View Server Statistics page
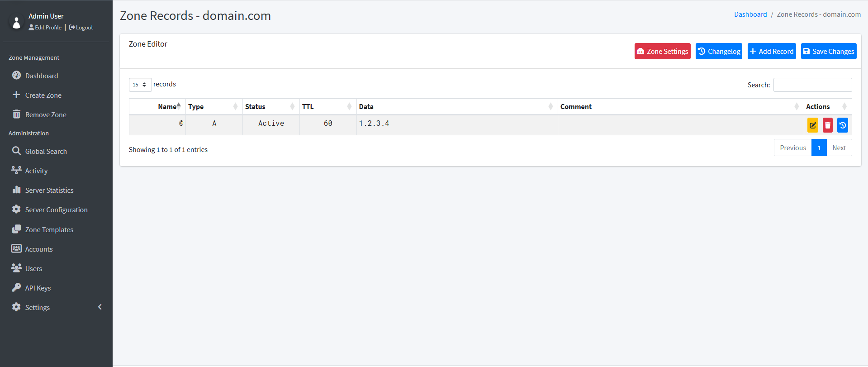 (49, 191)
